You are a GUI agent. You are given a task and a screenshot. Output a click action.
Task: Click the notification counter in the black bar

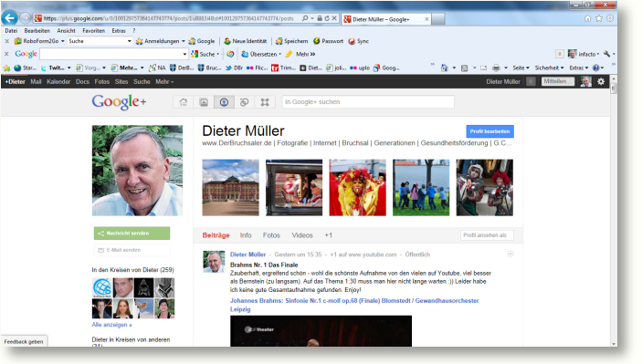tap(531, 81)
